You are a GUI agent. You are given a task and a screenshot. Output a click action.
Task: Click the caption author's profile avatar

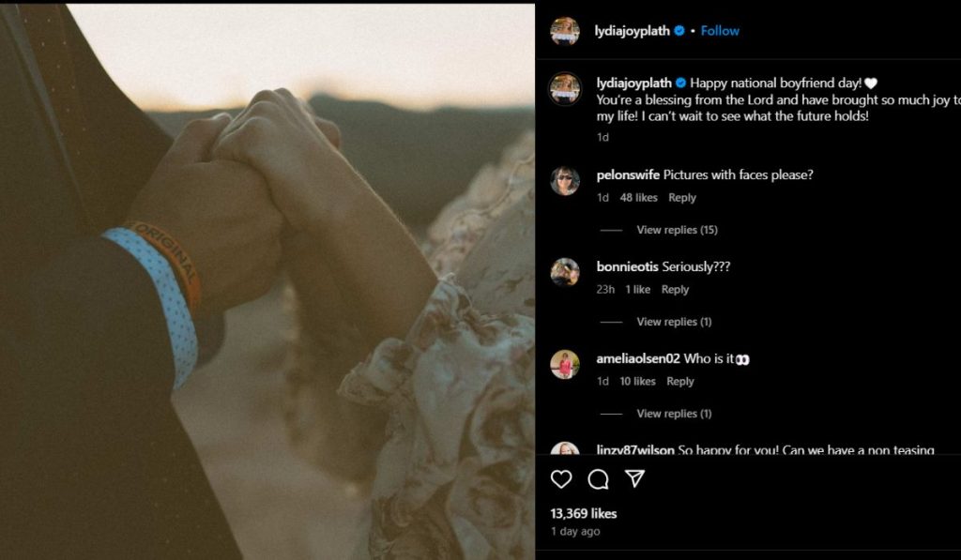coord(565,89)
